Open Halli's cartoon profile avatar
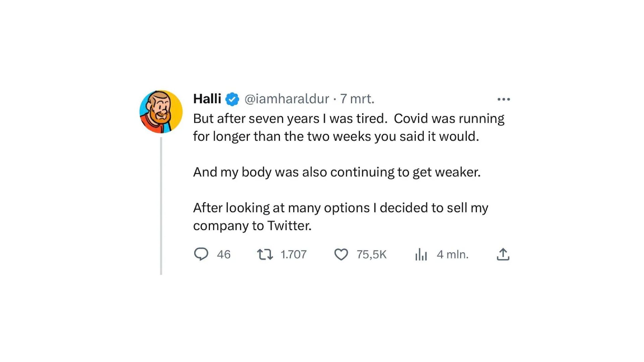The height and width of the screenshot is (362, 644). 161,112
